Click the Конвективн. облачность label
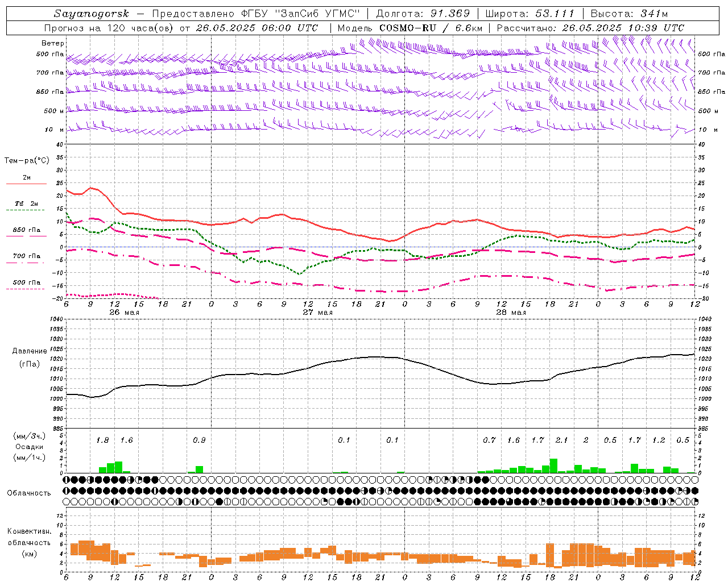The image size is (728, 582). click(29, 537)
